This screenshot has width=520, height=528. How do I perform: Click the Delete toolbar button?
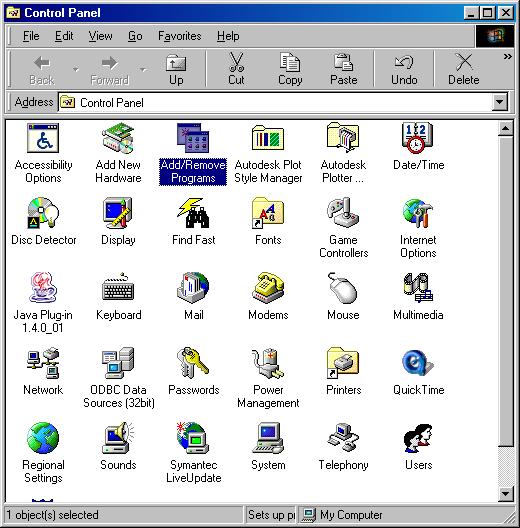point(464,70)
